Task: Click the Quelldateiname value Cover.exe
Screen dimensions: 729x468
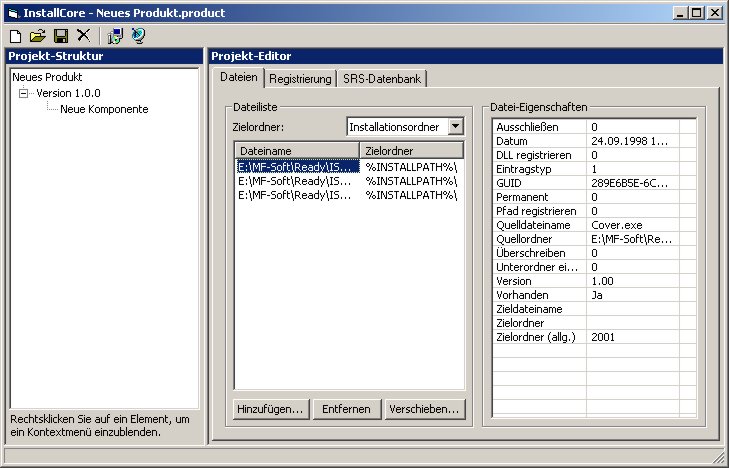Action: click(632, 225)
